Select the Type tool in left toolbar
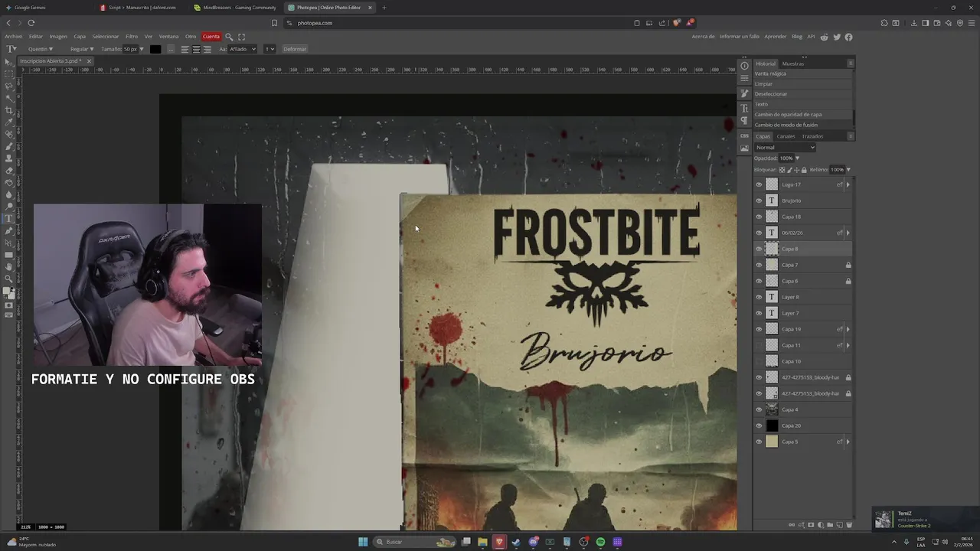 pos(9,219)
